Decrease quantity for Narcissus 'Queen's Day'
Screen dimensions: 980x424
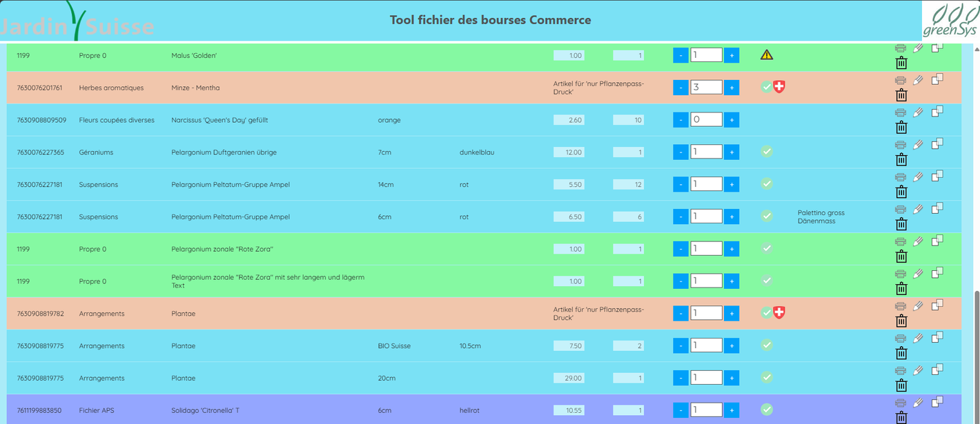(680, 120)
